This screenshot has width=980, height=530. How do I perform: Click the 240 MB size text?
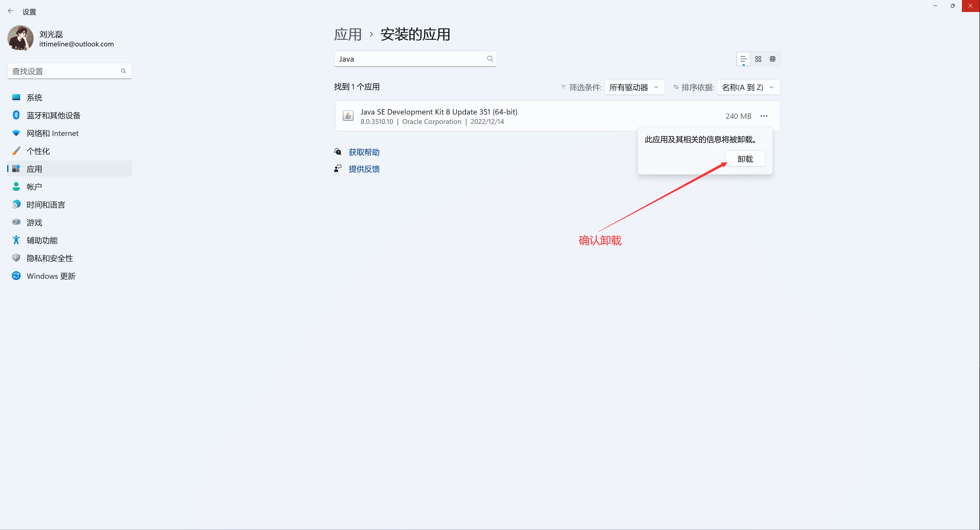[x=738, y=116]
